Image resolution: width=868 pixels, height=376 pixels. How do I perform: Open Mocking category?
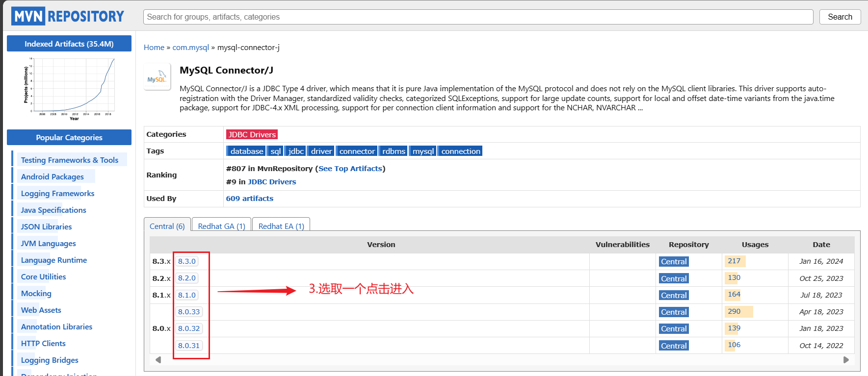pyautogui.click(x=36, y=294)
